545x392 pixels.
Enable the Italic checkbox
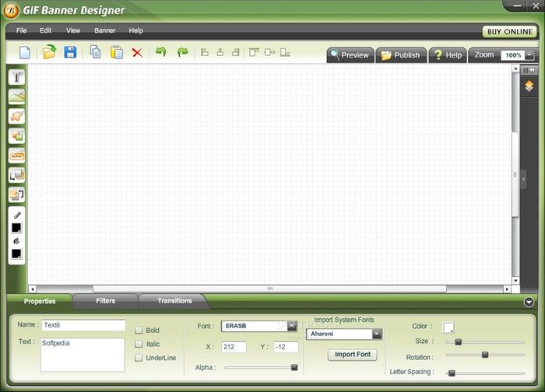[x=139, y=344]
